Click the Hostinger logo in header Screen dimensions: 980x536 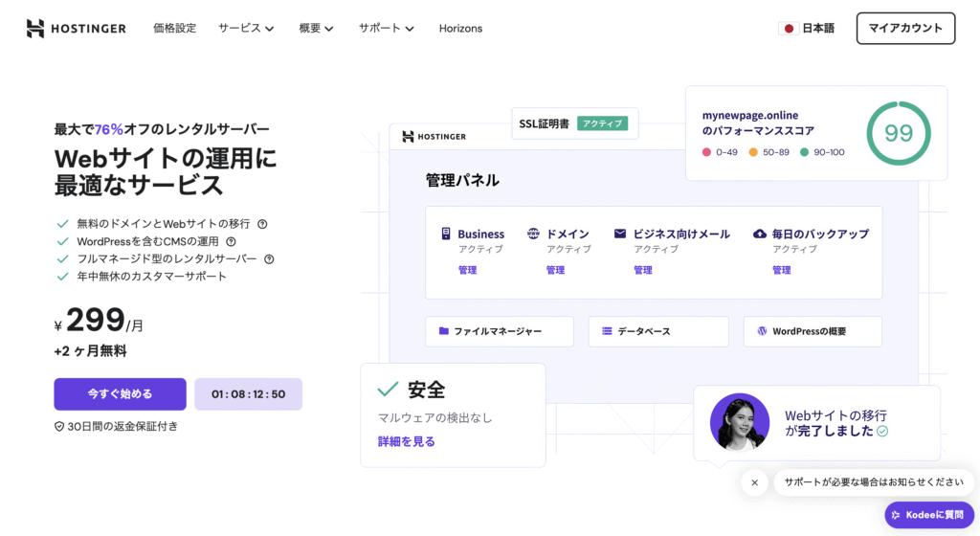pos(77,29)
